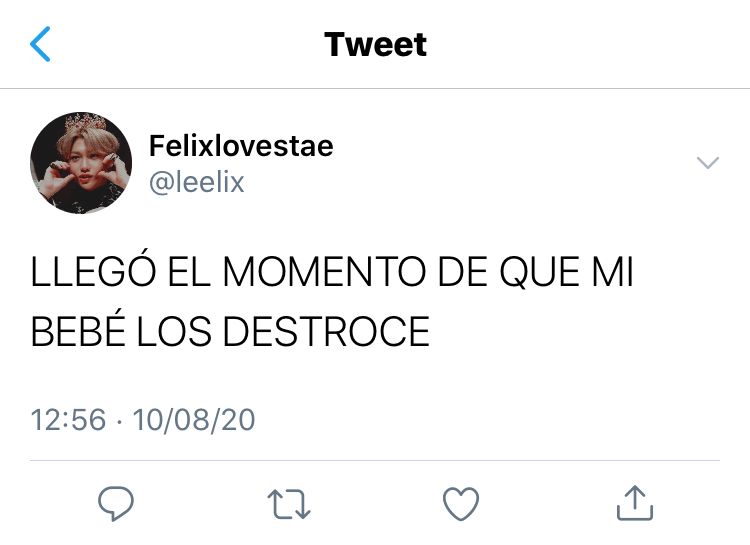
Task: Open Felixlovestae profile picture
Action: 81,163
